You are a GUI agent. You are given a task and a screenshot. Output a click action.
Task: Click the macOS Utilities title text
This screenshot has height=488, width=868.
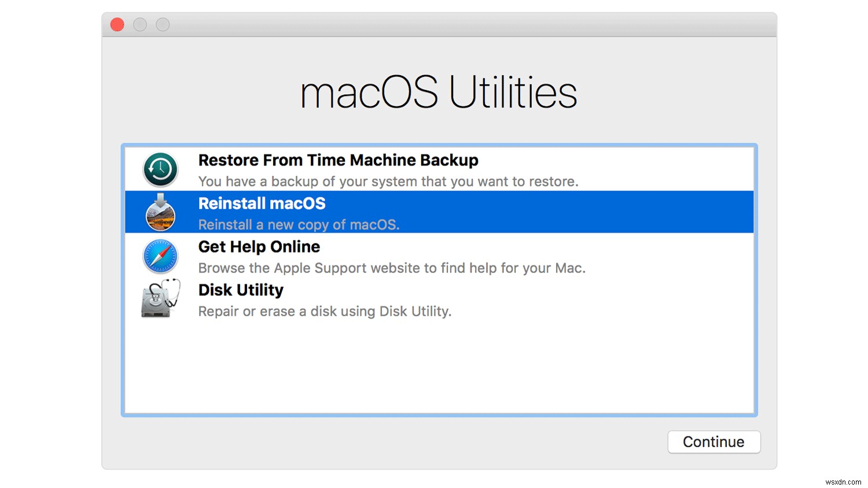tap(438, 91)
